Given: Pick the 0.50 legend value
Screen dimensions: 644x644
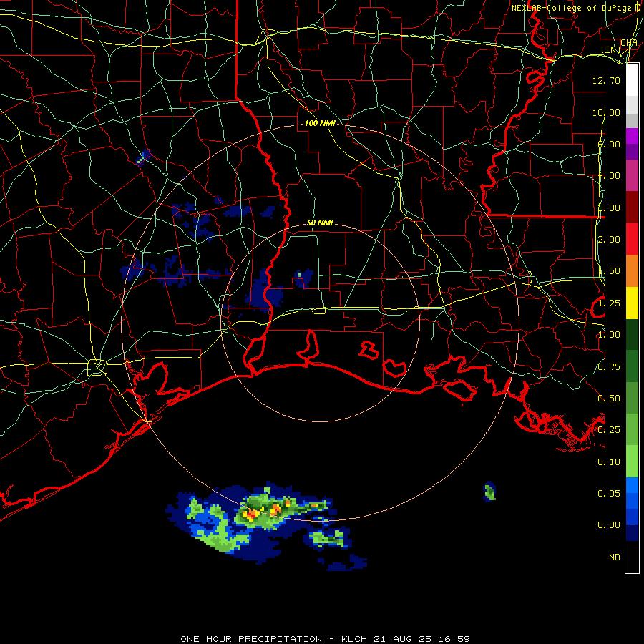Looking at the screenshot, I should 609,399.
